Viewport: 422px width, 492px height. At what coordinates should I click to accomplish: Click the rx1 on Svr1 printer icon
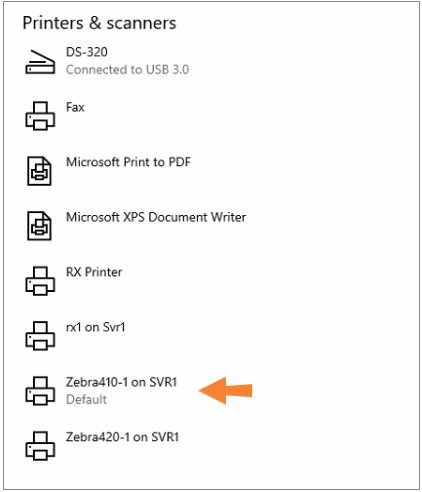pyautogui.click(x=40, y=336)
